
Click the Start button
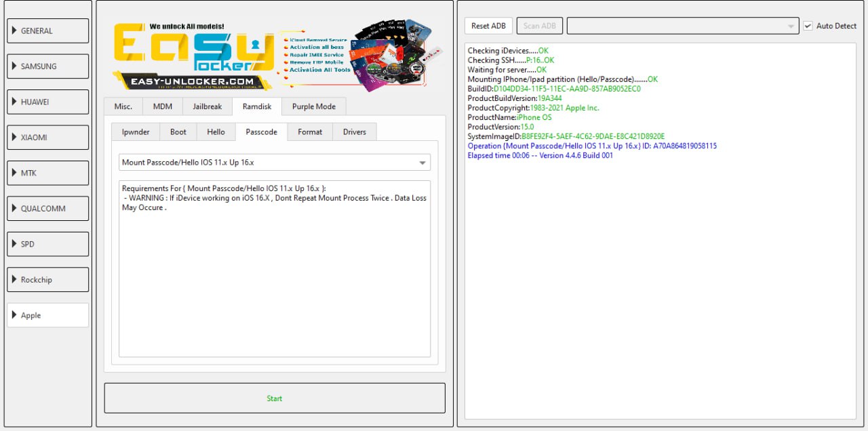coord(275,398)
